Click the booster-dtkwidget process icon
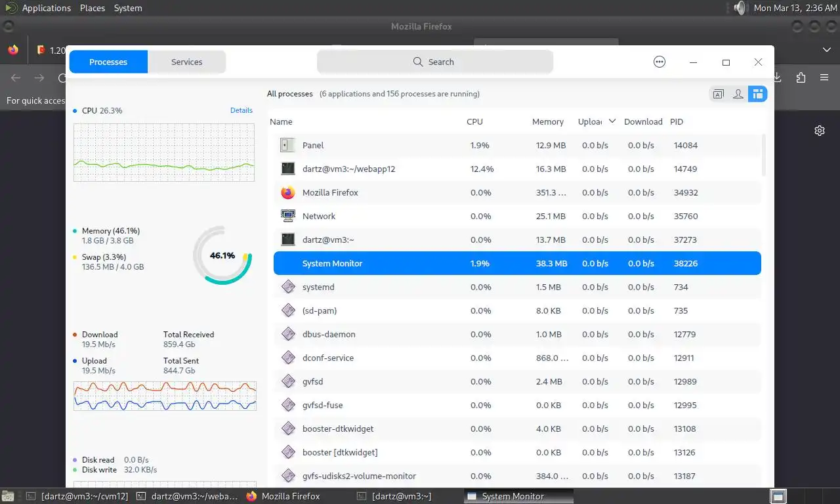This screenshot has height=504, width=840. point(287,429)
